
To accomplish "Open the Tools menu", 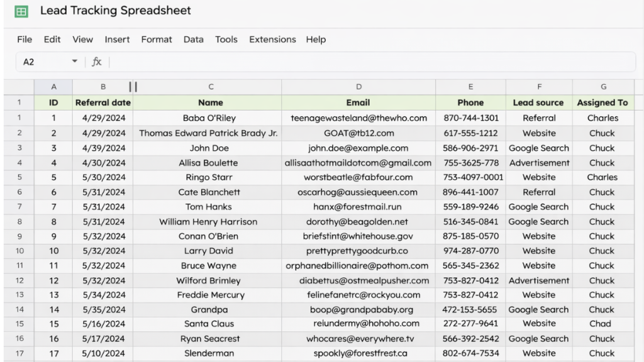I will pyautogui.click(x=226, y=39).
